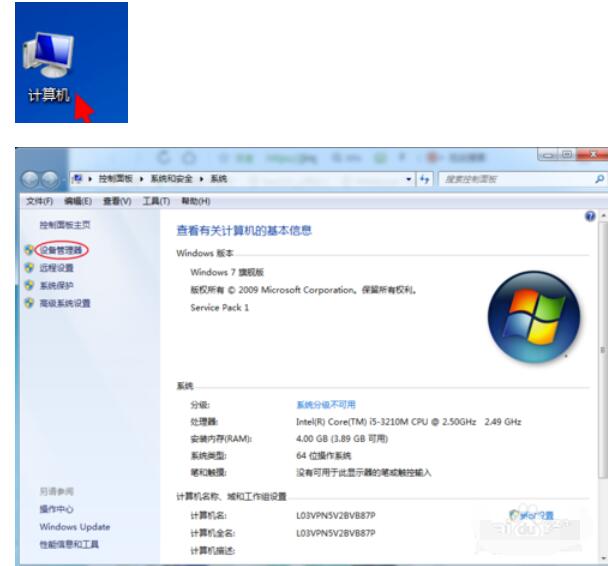Open the 计算机 desktop icon
Image resolution: width=608 pixels, height=566 pixels.
48,68
